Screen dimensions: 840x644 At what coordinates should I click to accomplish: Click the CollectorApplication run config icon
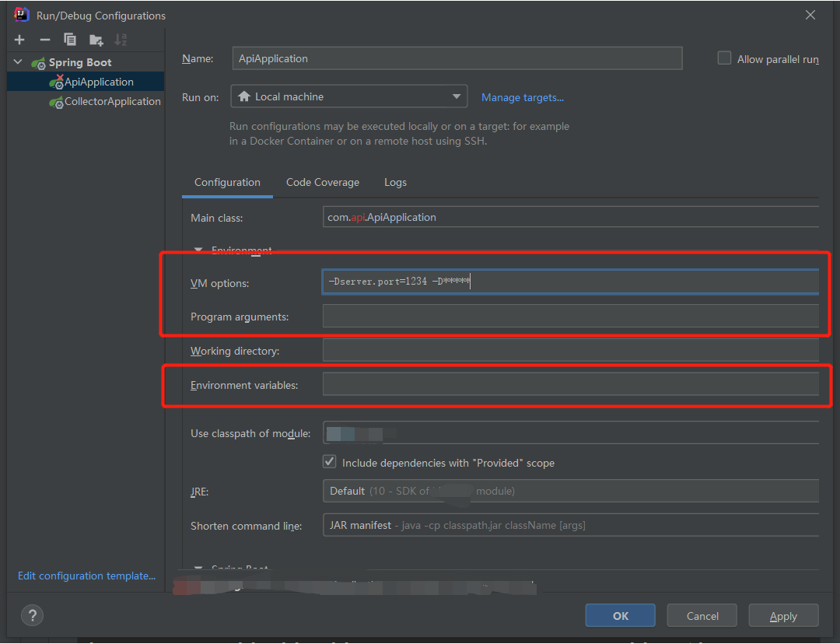tap(56, 102)
